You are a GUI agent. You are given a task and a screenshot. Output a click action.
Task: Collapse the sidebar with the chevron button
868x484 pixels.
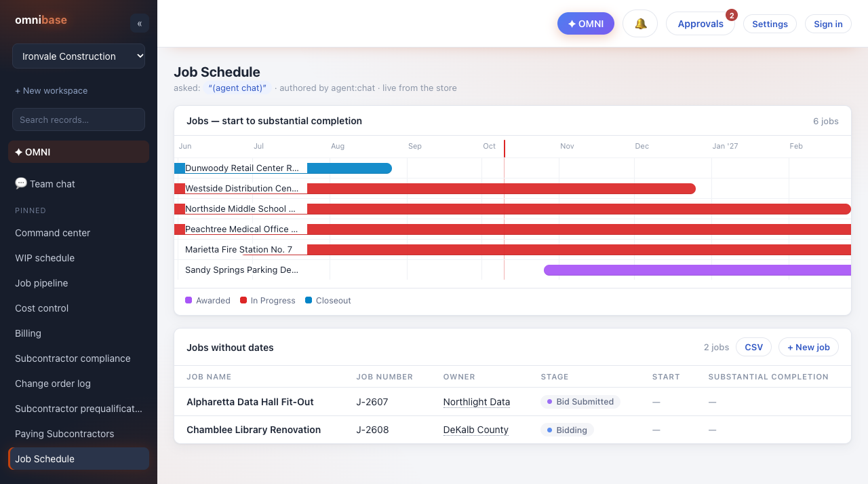(139, 23)
